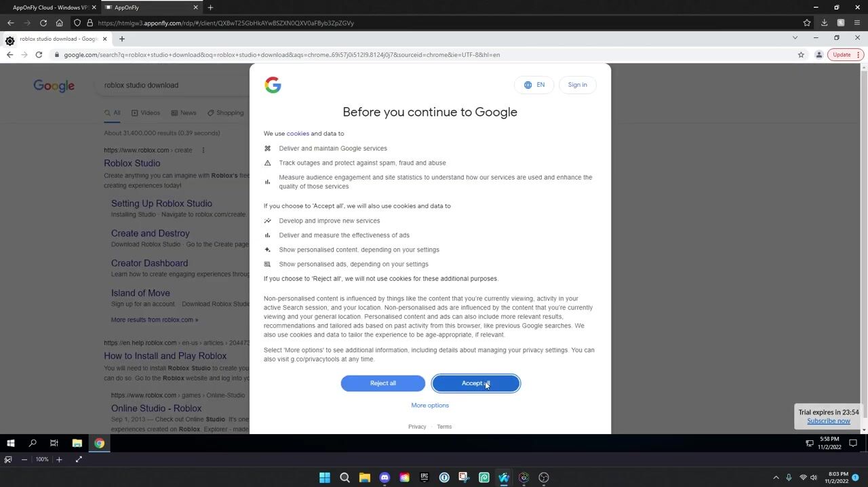This screenshot has height=487, width=868.
Task: Reload the outer AppOnFly browser page
Action: coord(43,23)
